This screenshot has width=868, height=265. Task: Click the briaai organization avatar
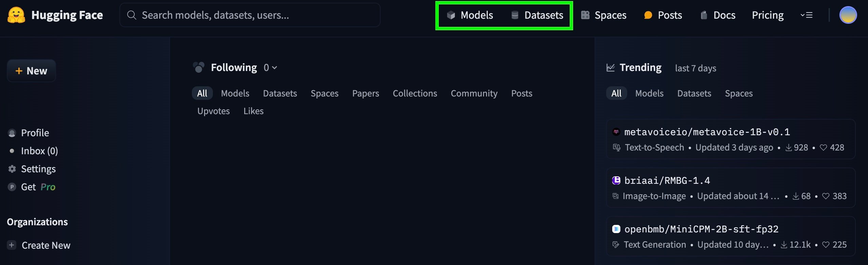click(x=616, y=180)
